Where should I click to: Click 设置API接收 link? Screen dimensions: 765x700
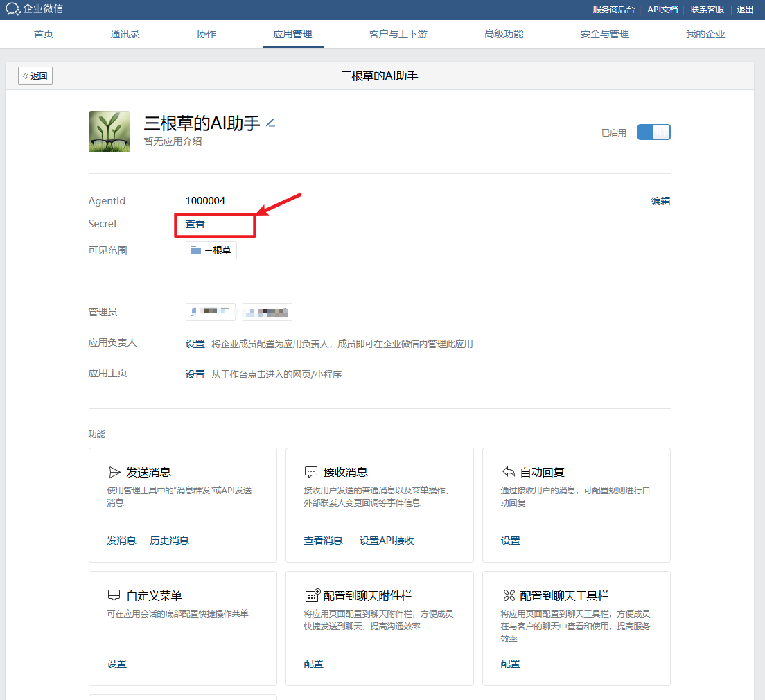[x=387, y=541]
